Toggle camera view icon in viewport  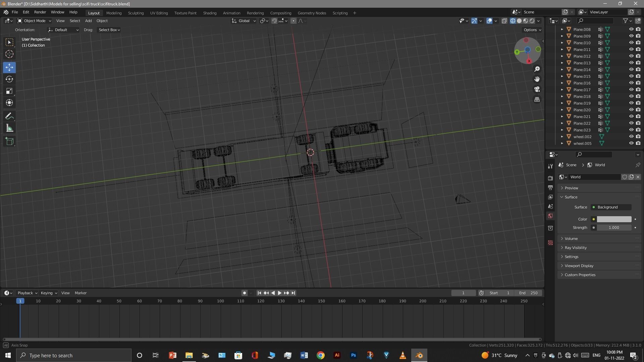(x=537, y=89)
